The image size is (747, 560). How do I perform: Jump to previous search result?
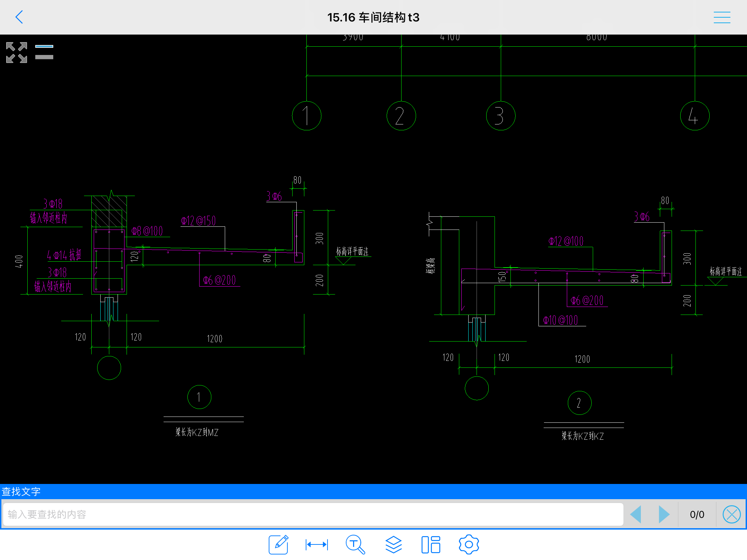636,514
